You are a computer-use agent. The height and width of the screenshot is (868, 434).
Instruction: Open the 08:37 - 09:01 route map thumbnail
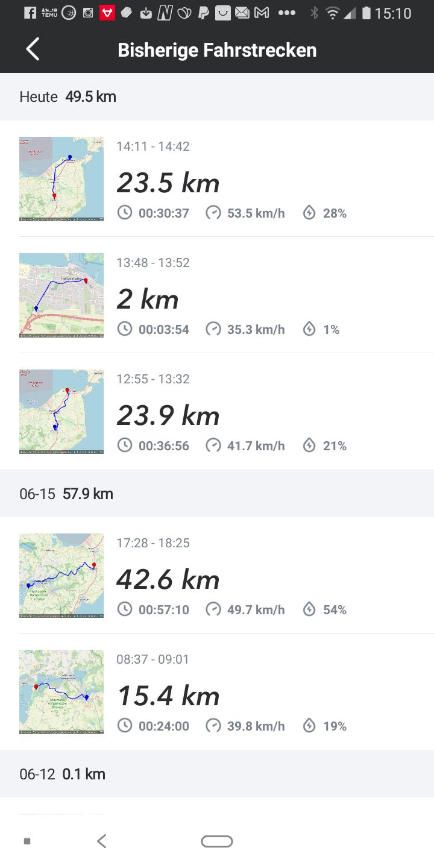tap(61, 692)
